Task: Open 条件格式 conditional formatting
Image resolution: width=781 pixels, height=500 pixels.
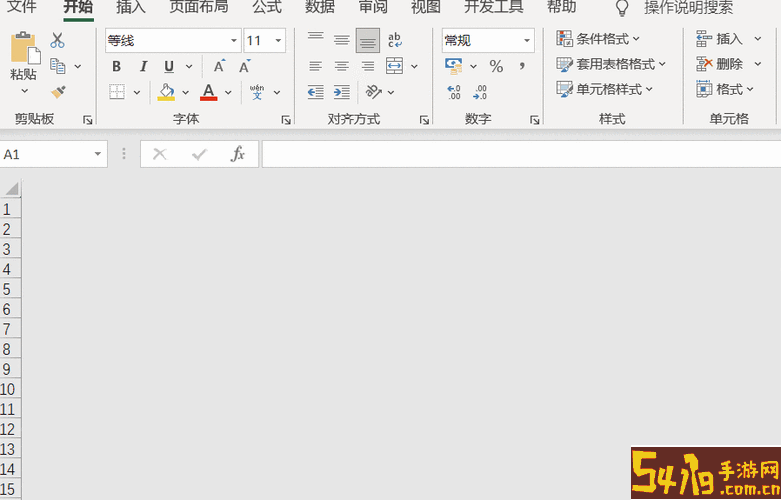Action: 598,39
